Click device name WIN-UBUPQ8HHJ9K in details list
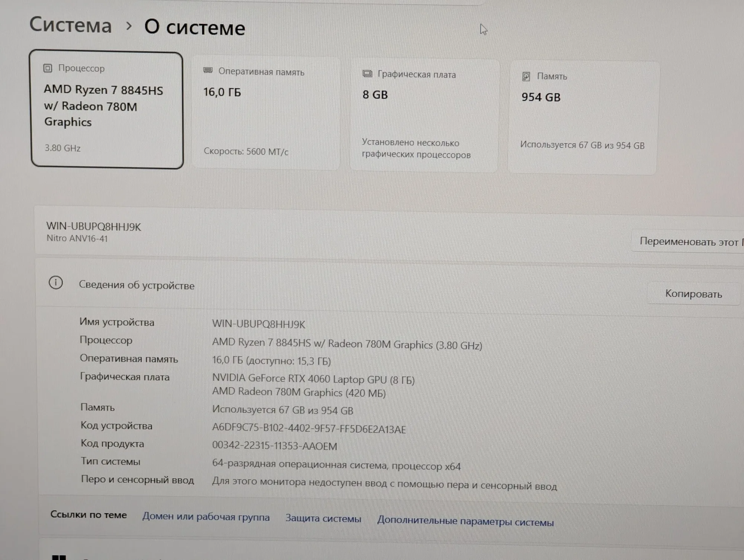Screen dimensions: 744x560 (259, 324)
